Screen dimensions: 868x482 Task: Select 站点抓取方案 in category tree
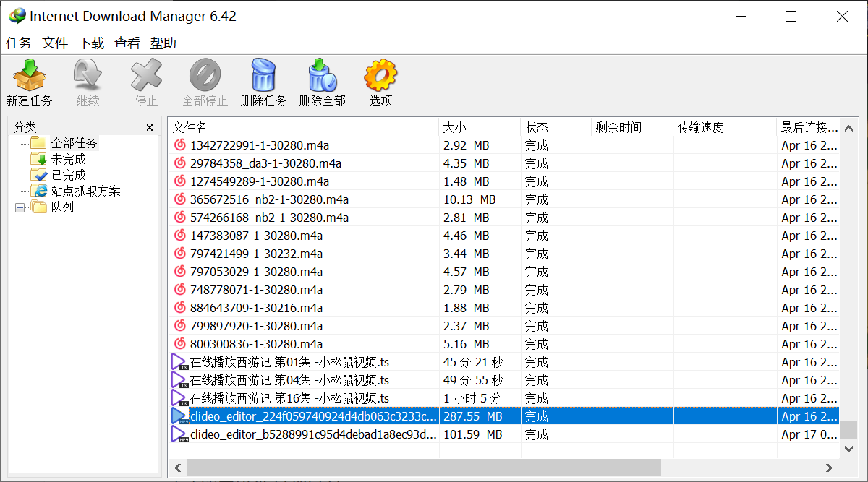click(x=85, y=191)
